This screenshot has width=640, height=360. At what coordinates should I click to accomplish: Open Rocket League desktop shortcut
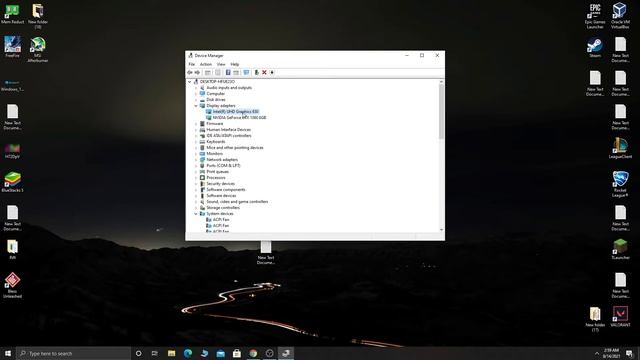[x=620, y=184]
